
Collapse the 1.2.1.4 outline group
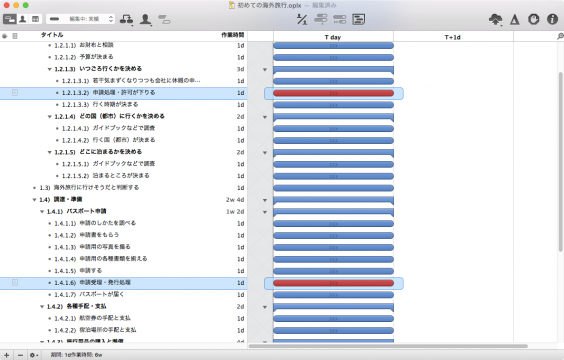point(50,117)
